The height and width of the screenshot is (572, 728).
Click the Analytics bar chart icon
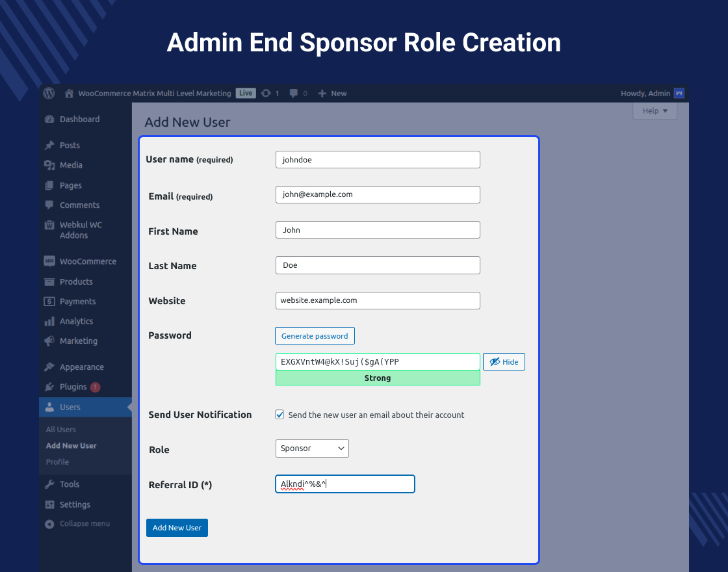tap(49, 321)
